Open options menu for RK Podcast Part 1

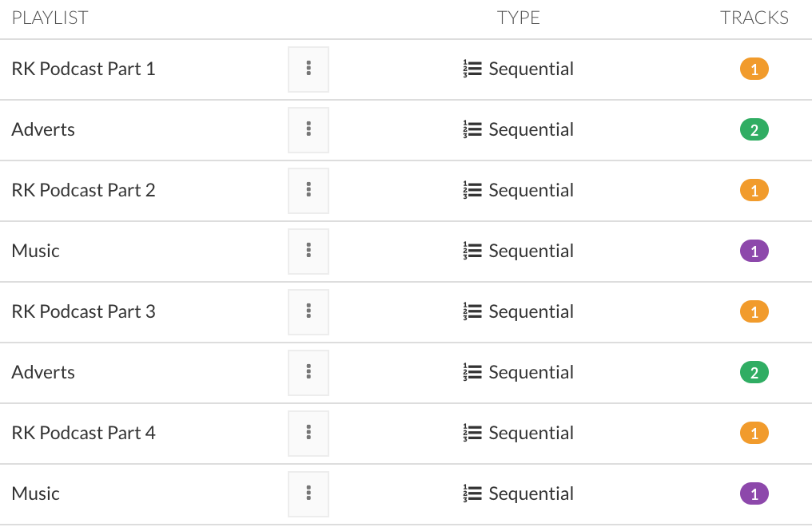pos(308,69)
